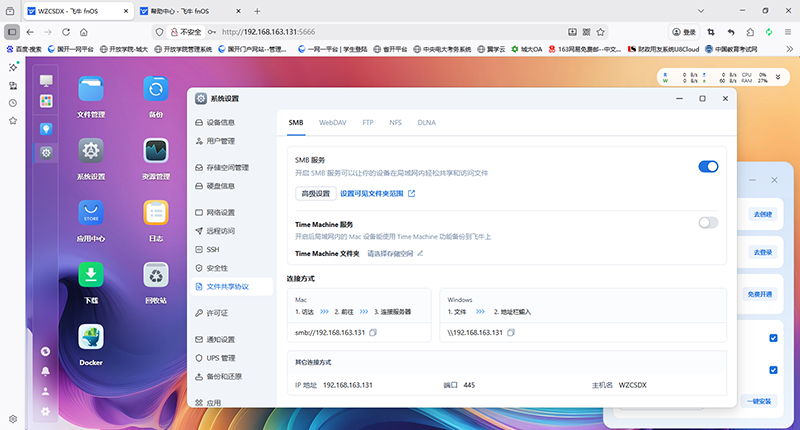Viewport: 800px width, 430px height.
Task: Click the browser reload button
Action: [x=66, y=32]
